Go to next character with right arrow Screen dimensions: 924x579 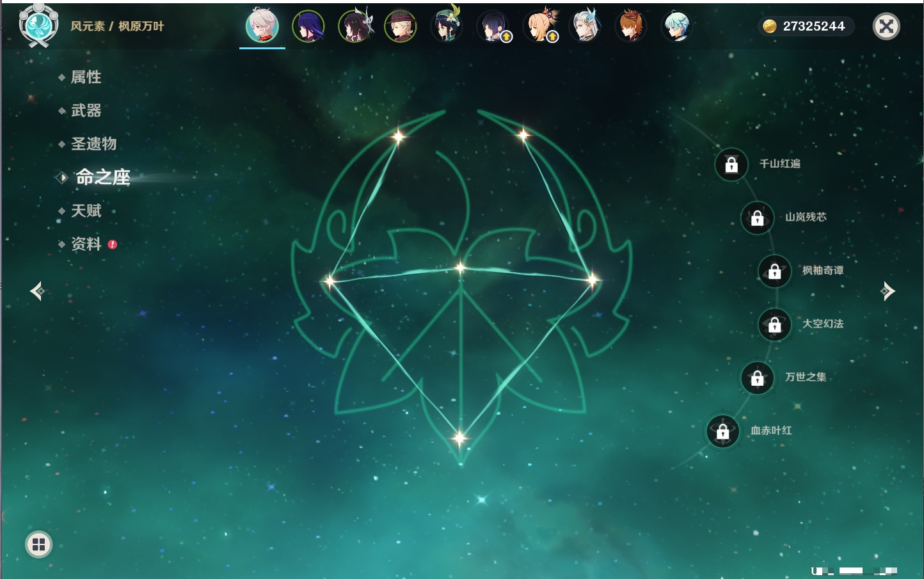pyautogui.click(x=888, y=291)
